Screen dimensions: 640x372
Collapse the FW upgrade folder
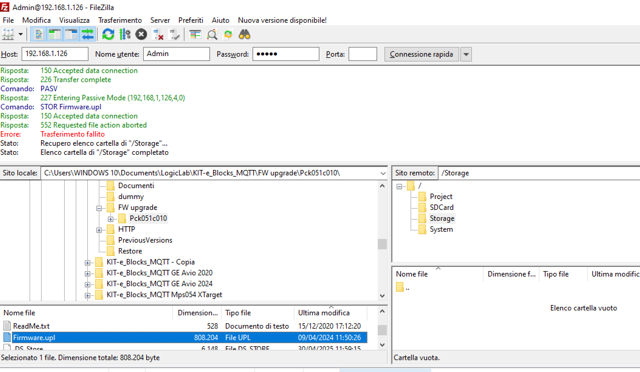99,208
